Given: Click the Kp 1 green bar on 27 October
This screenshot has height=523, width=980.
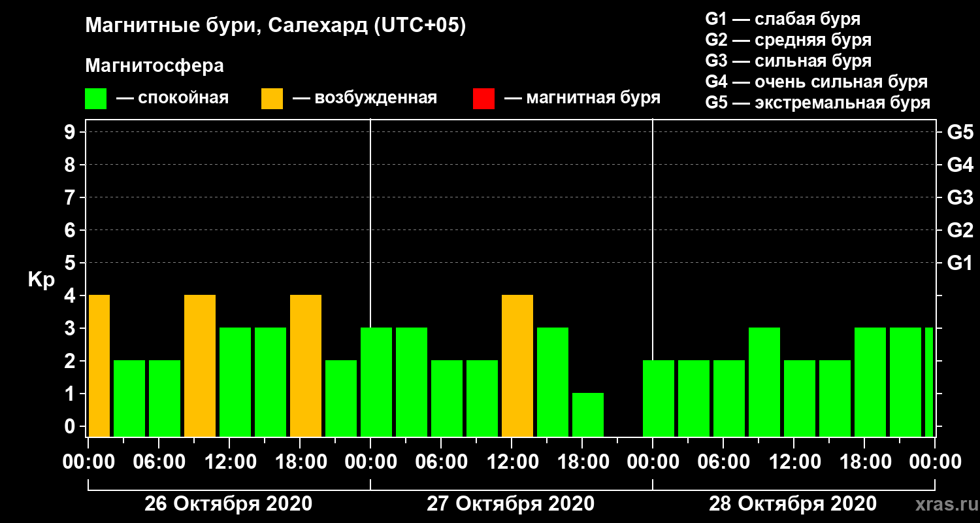Looking at the screenshot, I should point(588,415).
